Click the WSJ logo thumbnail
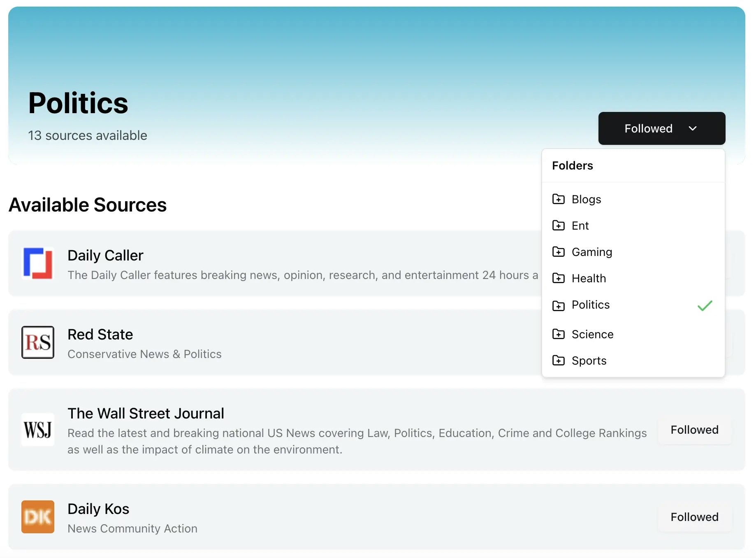Image resolution: width=756 pixels, height=558 pixels. click(x=38, y=430)
